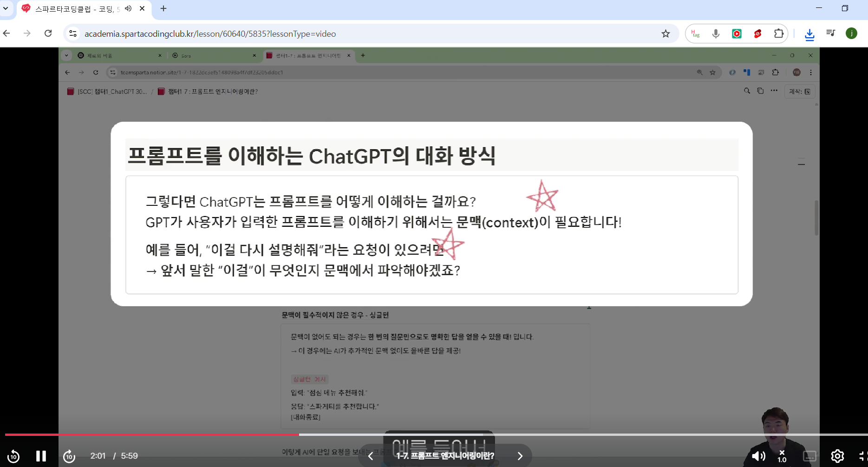
Task: Click slide title 프롬프트를 이해하는 ChatGPT의 대화 방식
Action: [311, 156]
